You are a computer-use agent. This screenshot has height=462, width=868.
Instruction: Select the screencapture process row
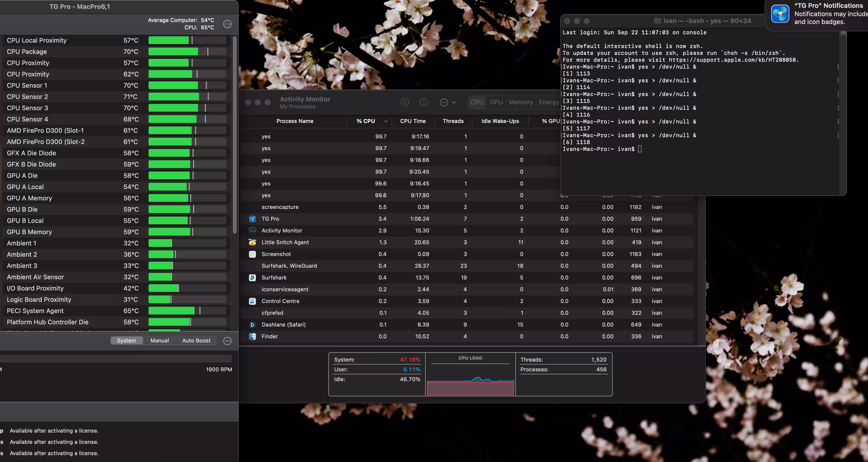[x=467, y=207]
